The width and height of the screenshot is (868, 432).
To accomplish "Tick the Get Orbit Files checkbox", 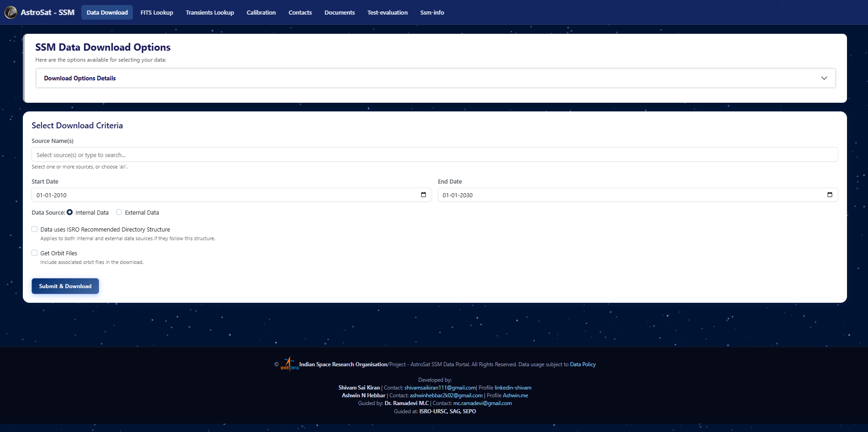I will (35, 253).
